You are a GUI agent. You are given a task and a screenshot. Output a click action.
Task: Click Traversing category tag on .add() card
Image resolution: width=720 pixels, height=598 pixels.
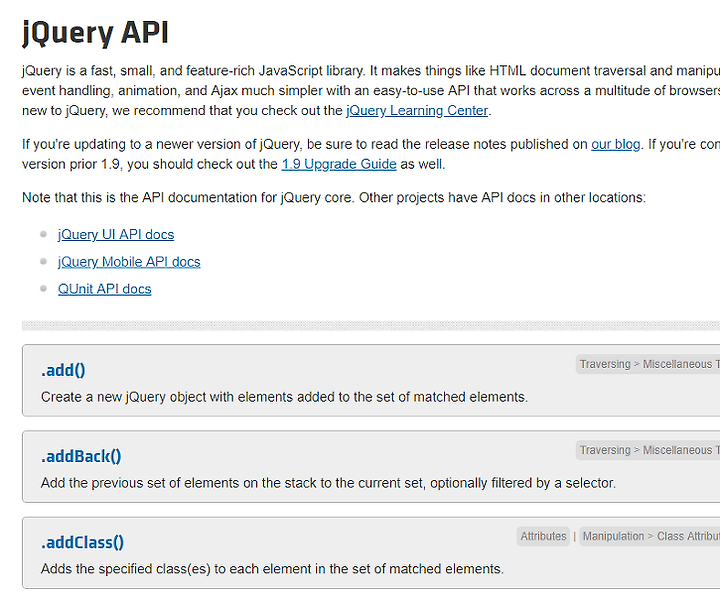pos(605,364)
